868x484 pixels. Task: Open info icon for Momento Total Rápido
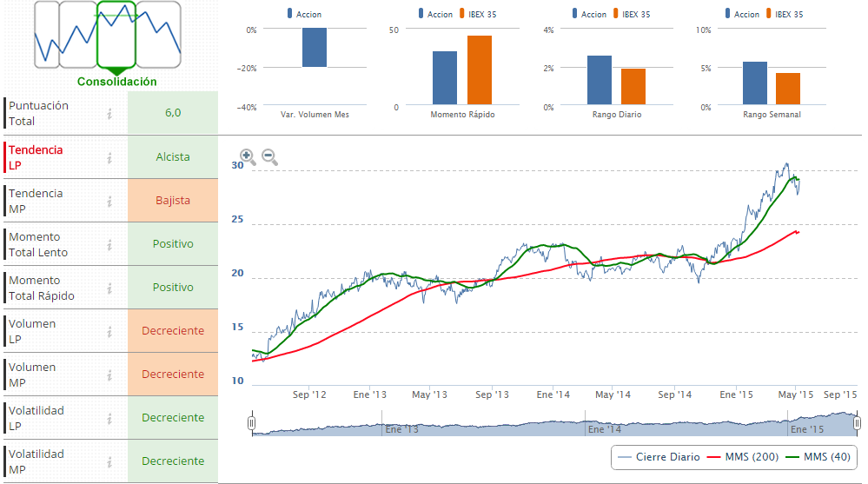109,288
